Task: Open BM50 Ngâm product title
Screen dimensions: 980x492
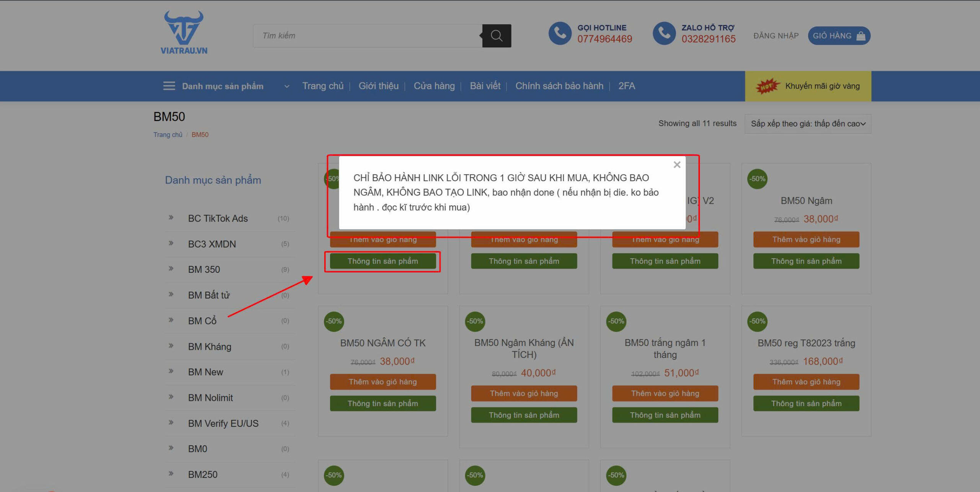Action: (806, 201)
